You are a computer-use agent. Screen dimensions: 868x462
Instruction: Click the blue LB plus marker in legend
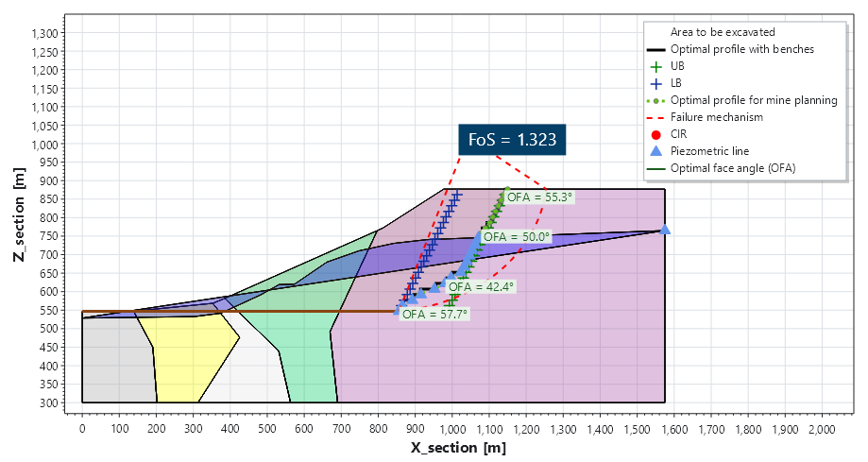pyautogui.click(x=656, y=84)
